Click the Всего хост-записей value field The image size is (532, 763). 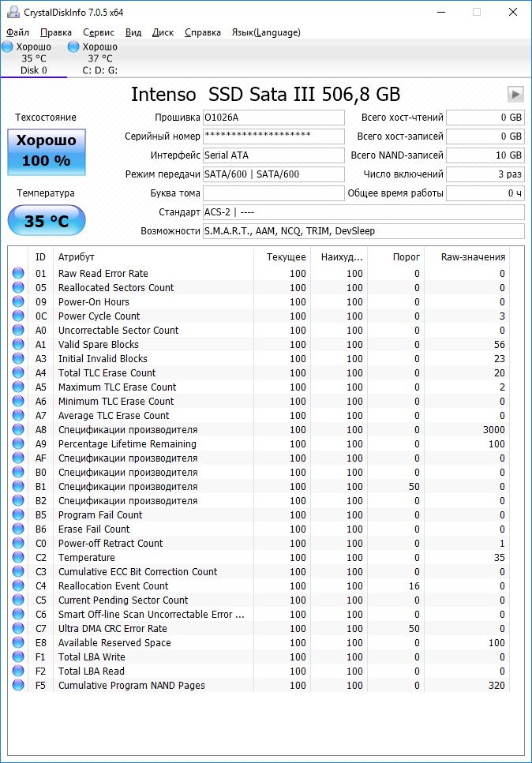point(485,137)
